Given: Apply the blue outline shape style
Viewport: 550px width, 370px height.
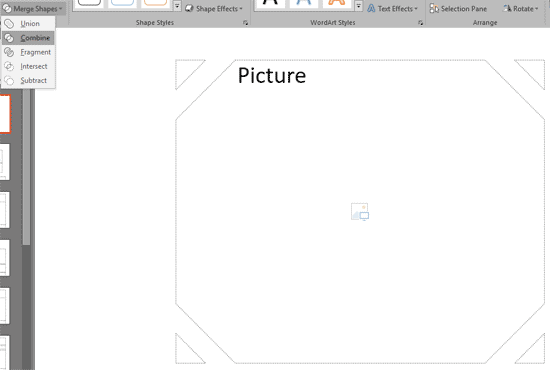Looking at the screenshot, I should (122, 3).
